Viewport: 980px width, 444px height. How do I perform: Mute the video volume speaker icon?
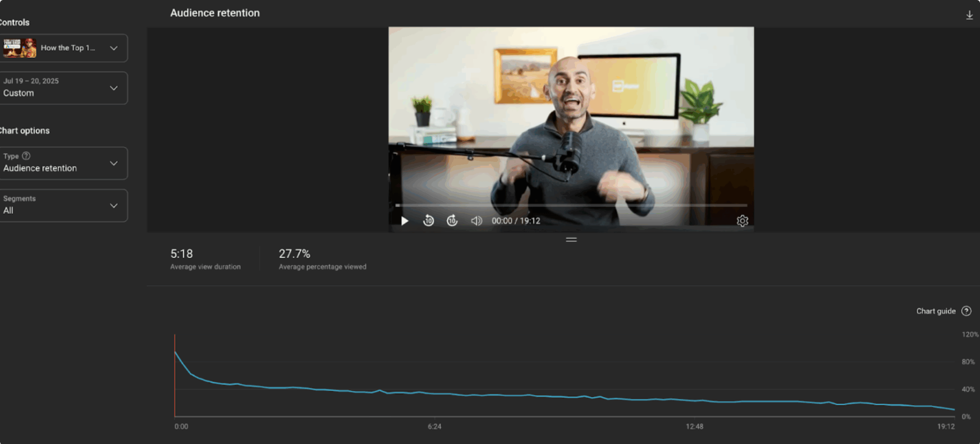(476, 221)
